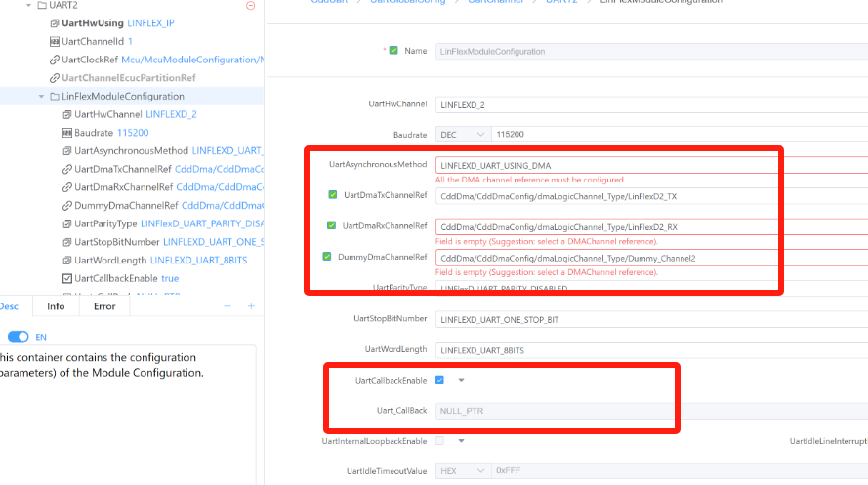
Task: Click the red minus icon beside UART2
Action: 250,6
